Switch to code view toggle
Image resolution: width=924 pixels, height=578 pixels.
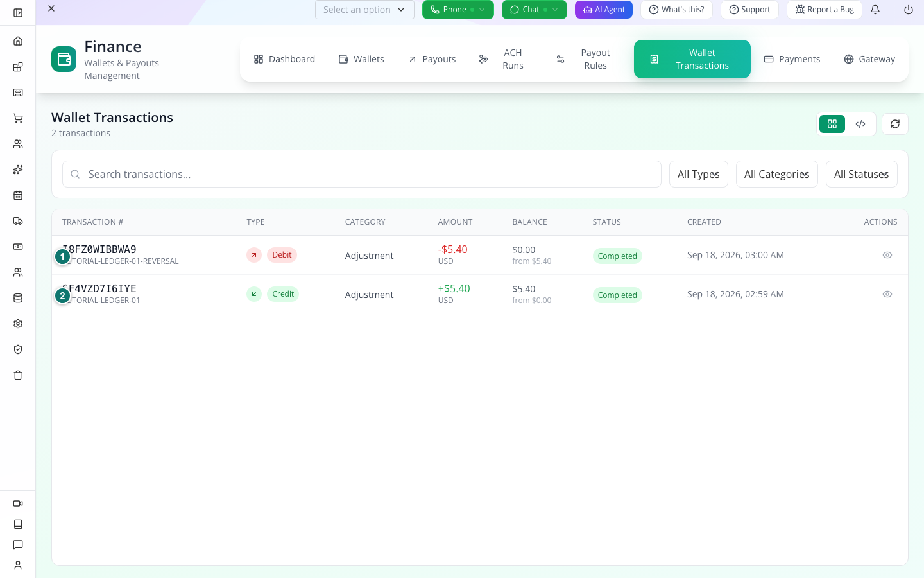860,124
